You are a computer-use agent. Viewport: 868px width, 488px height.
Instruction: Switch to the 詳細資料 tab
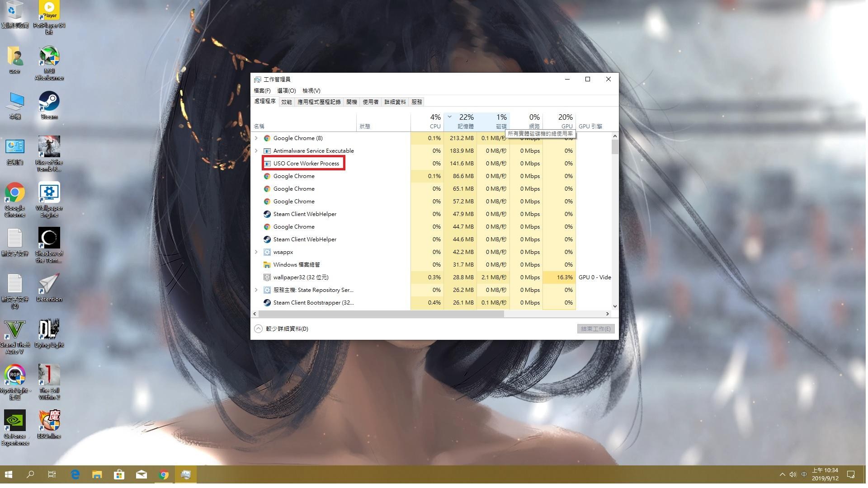(395, 102)
